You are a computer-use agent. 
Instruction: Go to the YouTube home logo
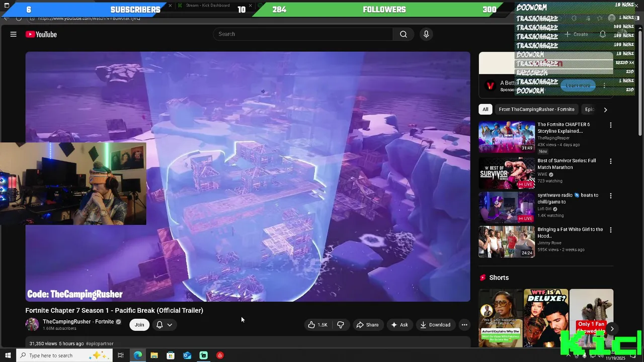coord(41,34)
